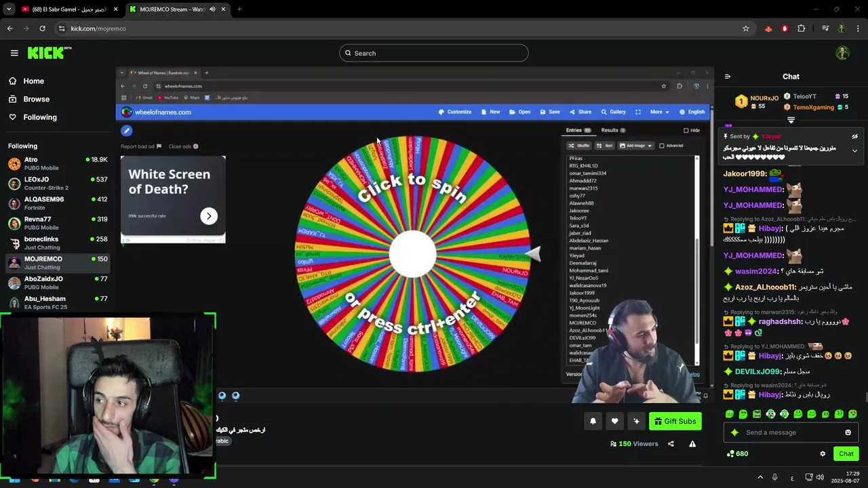Click the notification bell button

pos(593,421)
